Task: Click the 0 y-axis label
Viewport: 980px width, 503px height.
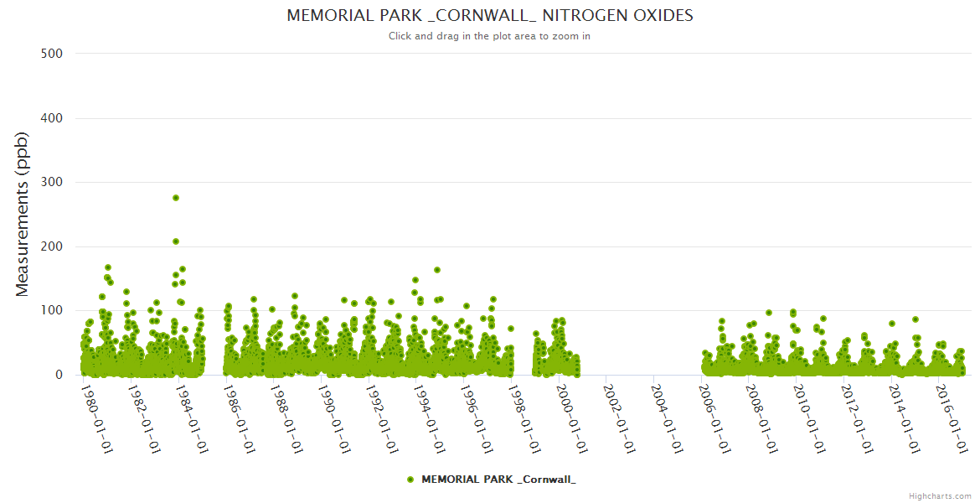Action: pos(59,375)
